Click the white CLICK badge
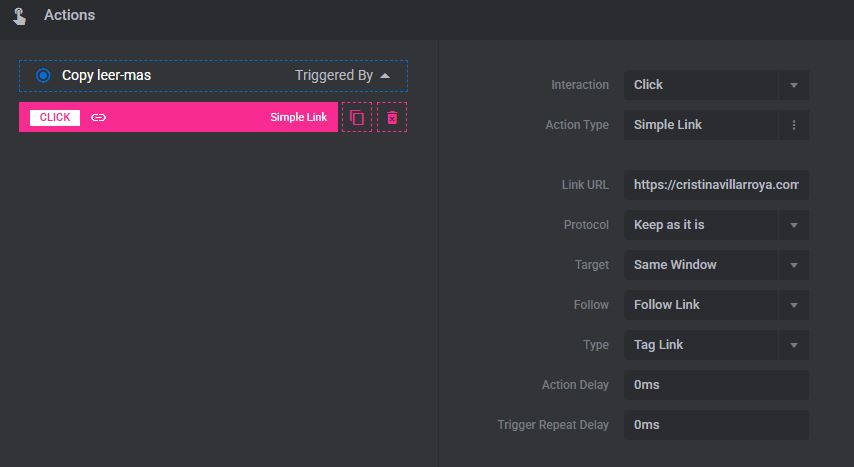The image size is (854, 467). [55, 117]
